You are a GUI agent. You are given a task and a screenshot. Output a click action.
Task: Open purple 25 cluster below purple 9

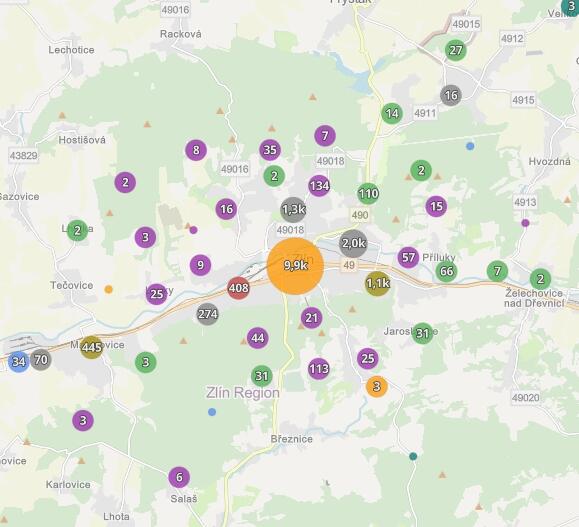coord(157,294)
